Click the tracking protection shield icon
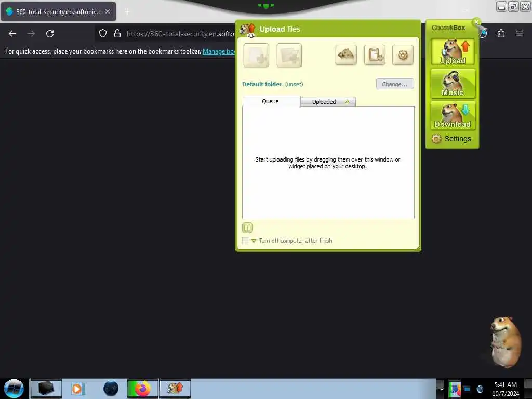The height and width of the screenshot is (399, 532). click(x=103, y=33)
